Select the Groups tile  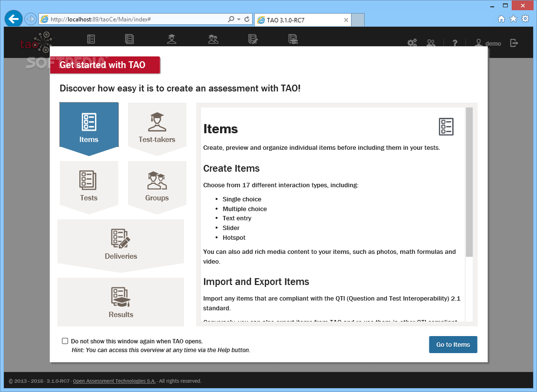[157, 187]
